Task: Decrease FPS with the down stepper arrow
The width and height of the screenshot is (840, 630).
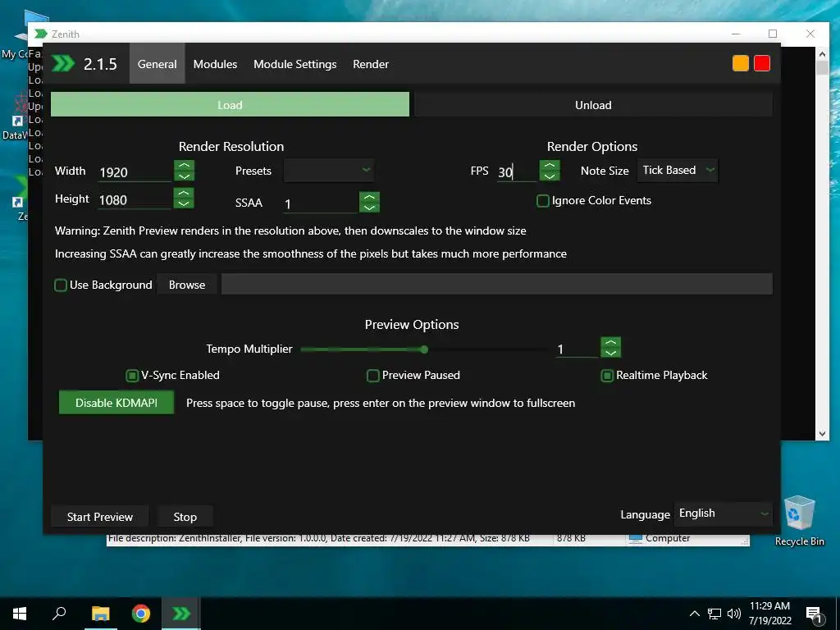Action: click(550, 176)
